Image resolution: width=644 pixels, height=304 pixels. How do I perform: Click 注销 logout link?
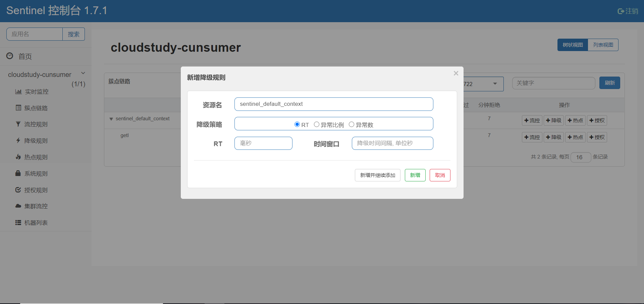pos(628,11)
